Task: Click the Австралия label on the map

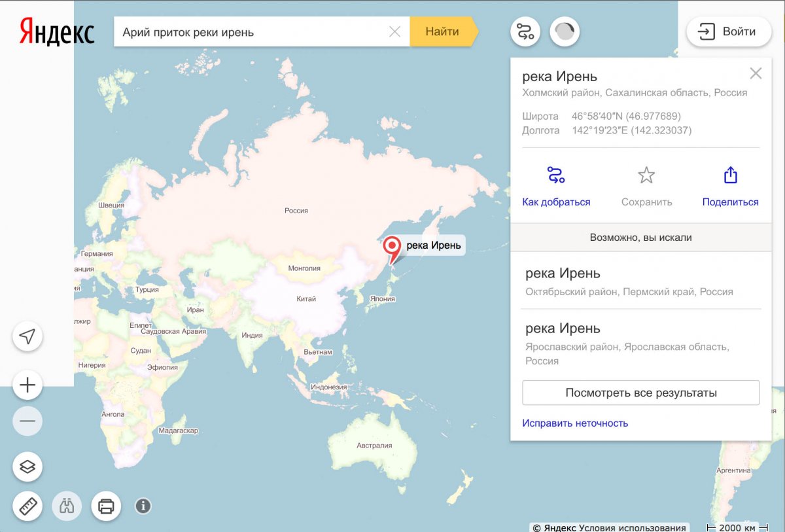Action: pyautogui.click(x=374, y=446)
